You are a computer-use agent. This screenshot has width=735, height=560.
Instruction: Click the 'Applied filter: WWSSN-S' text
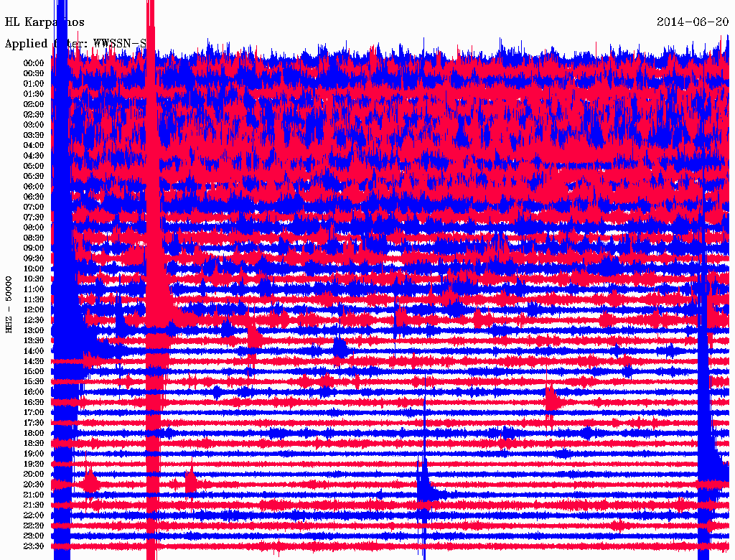pyautogui.click(x=75, y=44)
